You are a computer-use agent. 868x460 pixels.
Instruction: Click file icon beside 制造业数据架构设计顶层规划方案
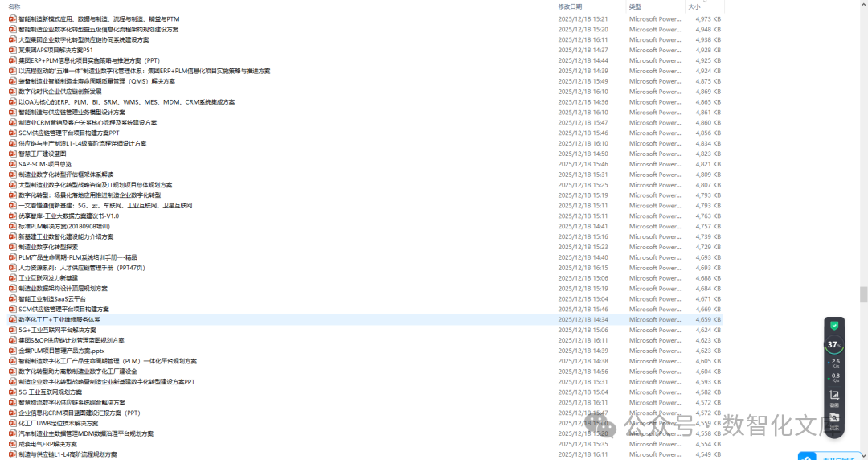tap(13, 288)
